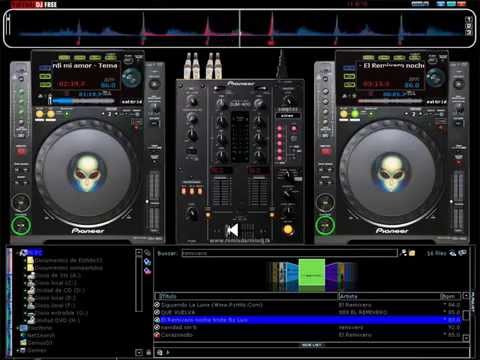Sort tracks by Artista column header
This screenshot has width=480, height=360.
click(388, 296)
